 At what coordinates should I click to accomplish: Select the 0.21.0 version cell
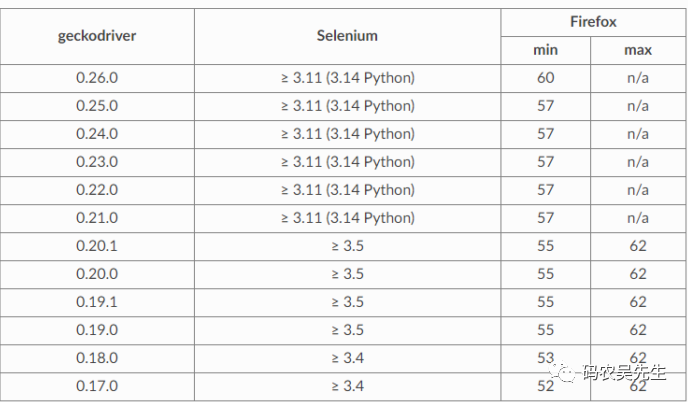(97, 218)
